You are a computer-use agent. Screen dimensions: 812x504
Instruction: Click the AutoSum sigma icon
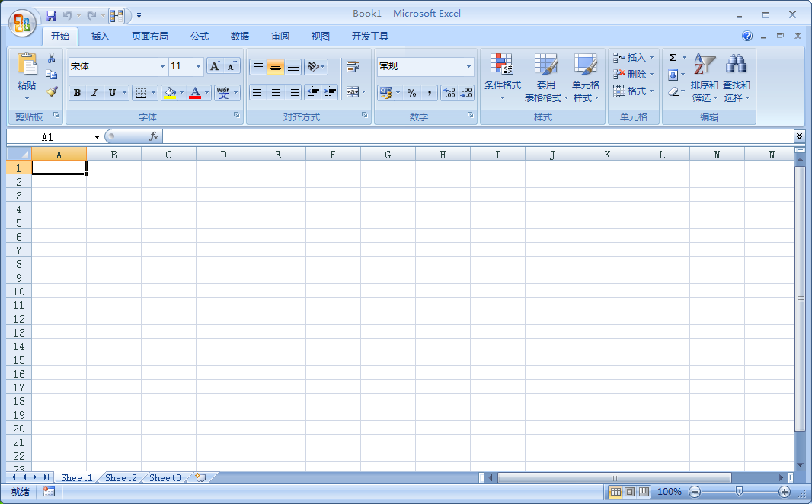[673, 57]
